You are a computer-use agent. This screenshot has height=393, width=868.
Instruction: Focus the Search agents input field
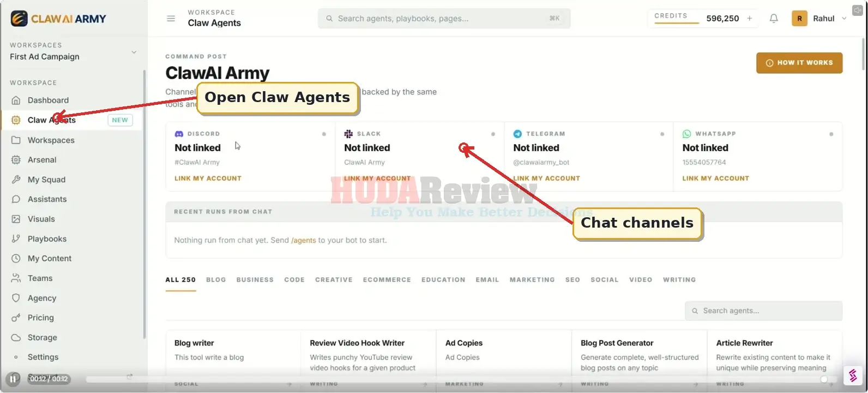tap(763, 311)
